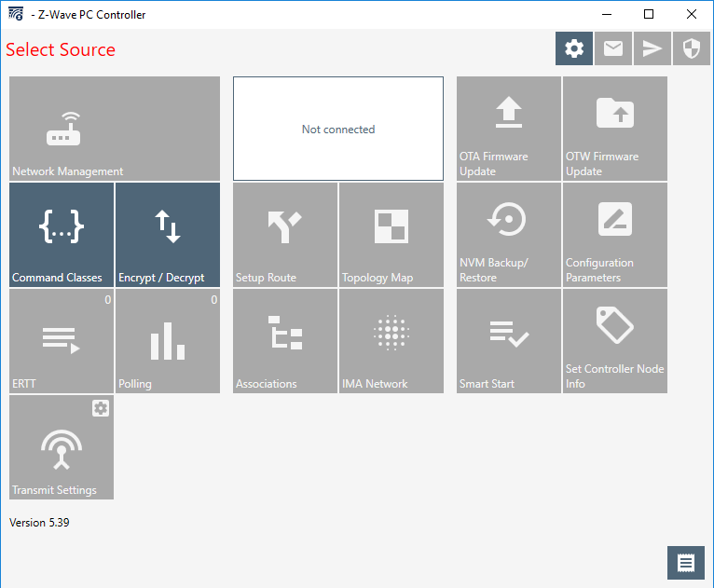Maximize the Z-Wave PC Controller window
This screenshot has height=588, width=714.
pyautogui.click(x=649, y=14)
